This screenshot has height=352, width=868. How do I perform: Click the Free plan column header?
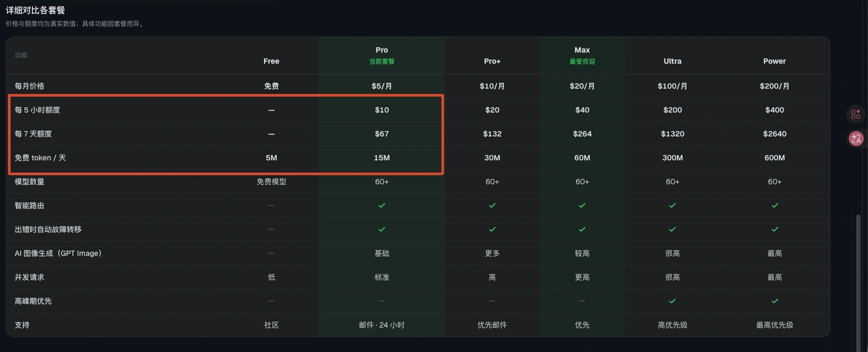point(271,61)
